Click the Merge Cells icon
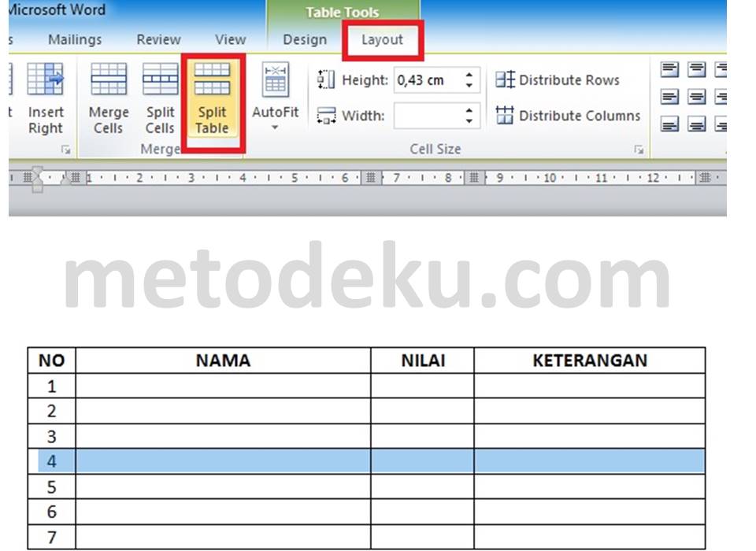 (109, 79)
